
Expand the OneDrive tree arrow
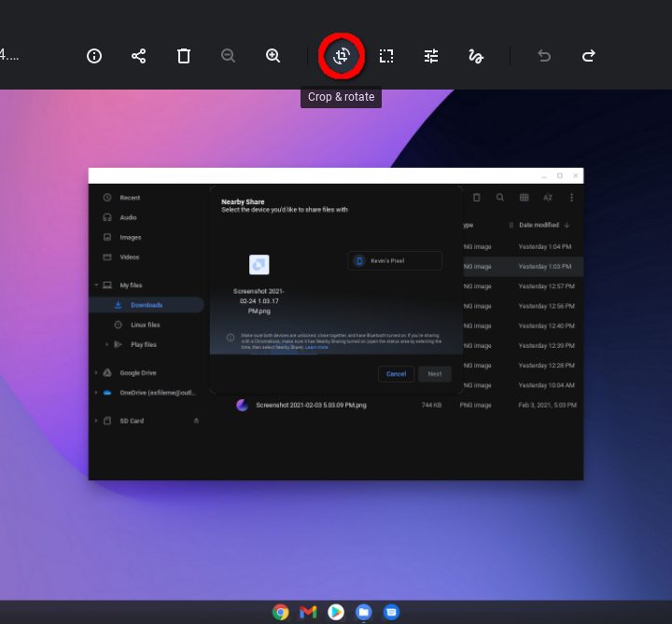pyautogui.click(x=96, y=393)
